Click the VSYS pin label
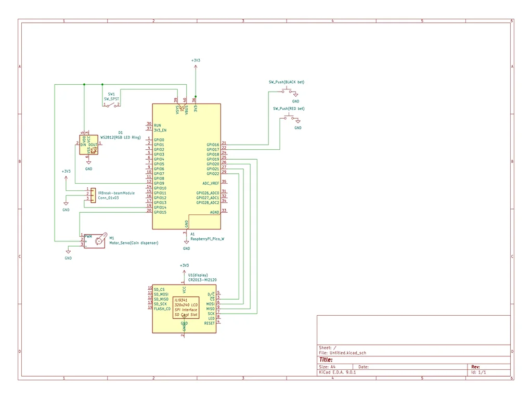This screenshot has width=532, height=399. 177,110
